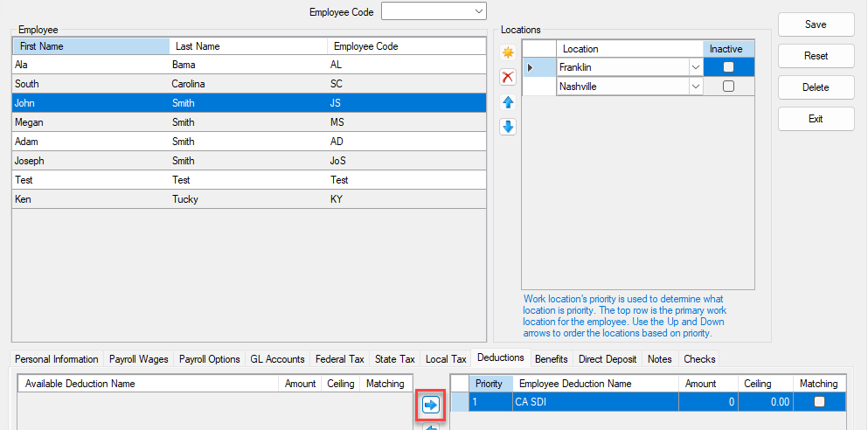Move location down with blue down arrow
This screenshot has height=430, width=868.
508,127
